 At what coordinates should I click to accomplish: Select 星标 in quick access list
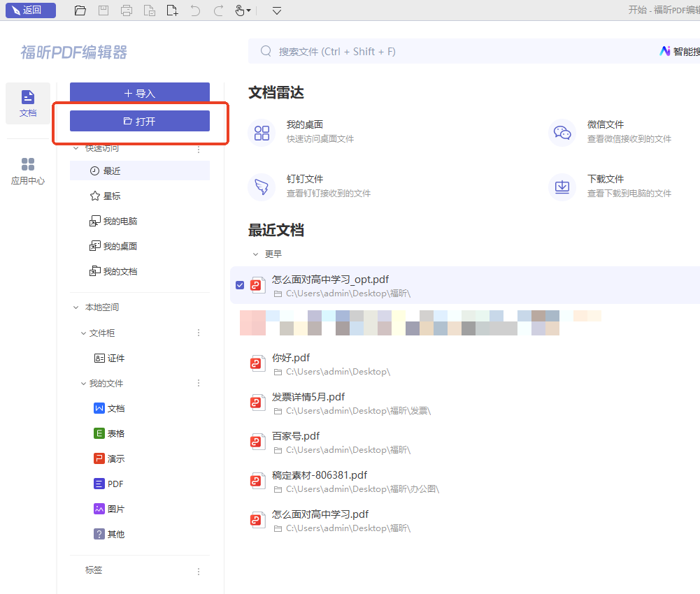tap(112, 196)
